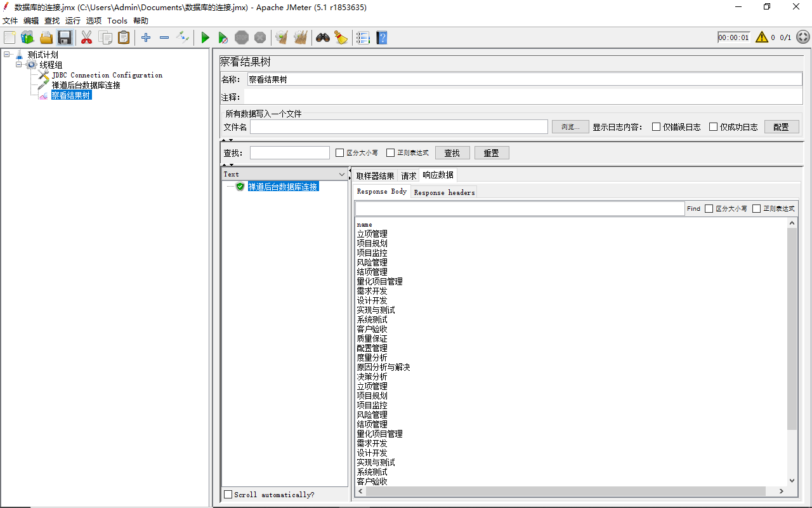Open the 选项 menu
Viewport: 812px width, 508px height.
click(x=94, y=21)
